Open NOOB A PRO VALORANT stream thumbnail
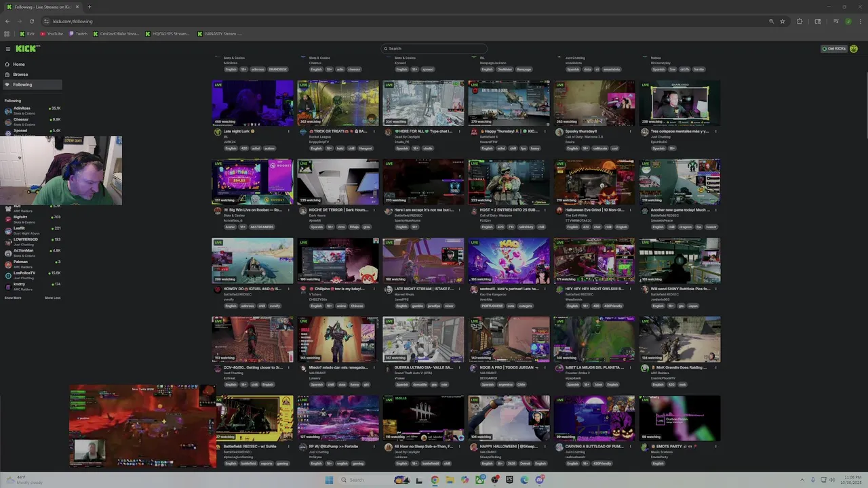 coord(509,339)
